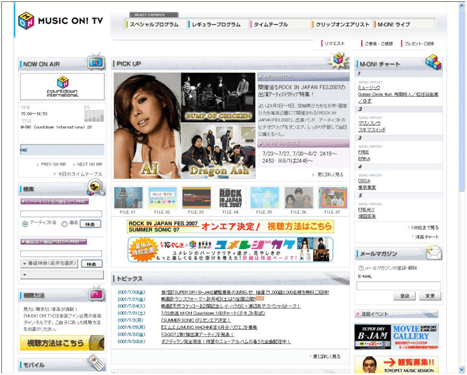Open chart rank 5 FREAKY link
This screenshot has width=467, height=375.
click(x=366, y=210)
